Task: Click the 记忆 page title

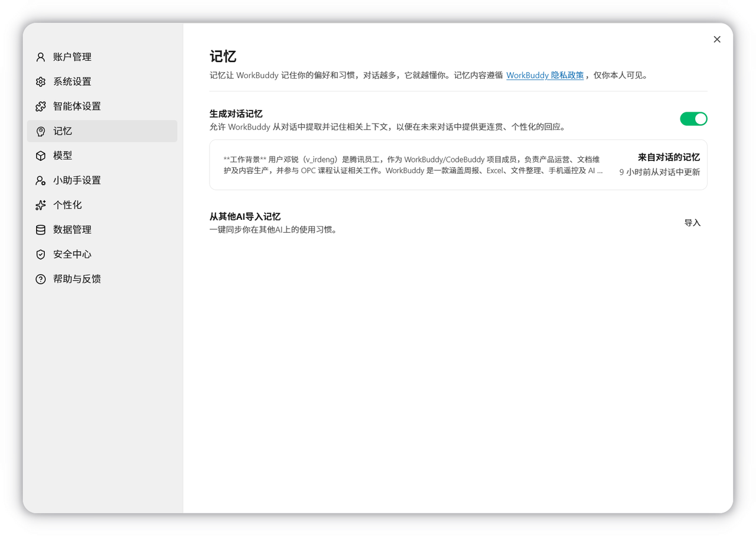Action: 223,57
